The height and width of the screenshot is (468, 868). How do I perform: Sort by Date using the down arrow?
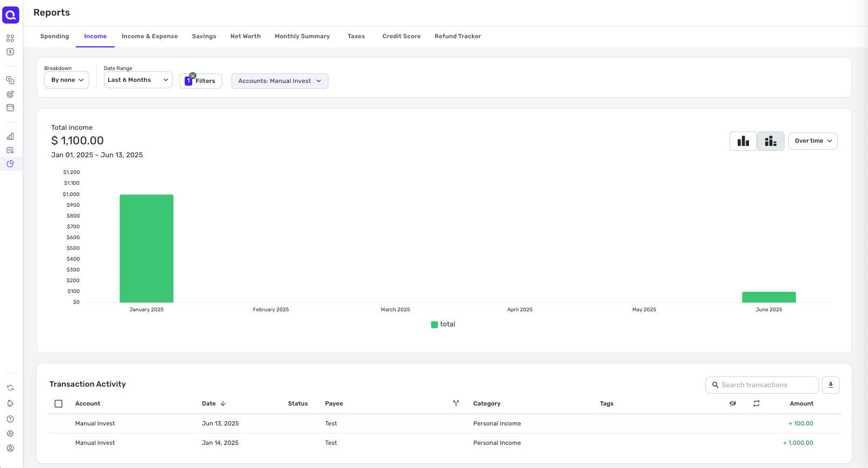[223, 403]
